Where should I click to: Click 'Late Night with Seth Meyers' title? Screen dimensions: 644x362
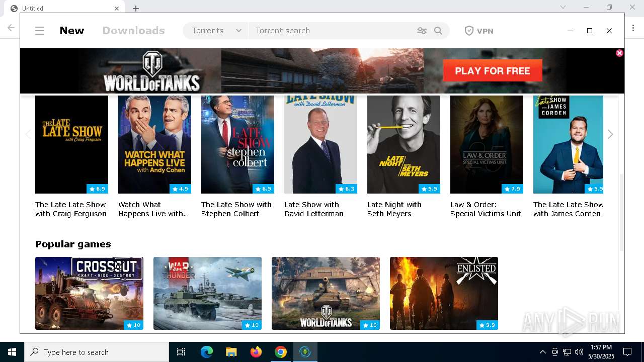click(394, 209)
